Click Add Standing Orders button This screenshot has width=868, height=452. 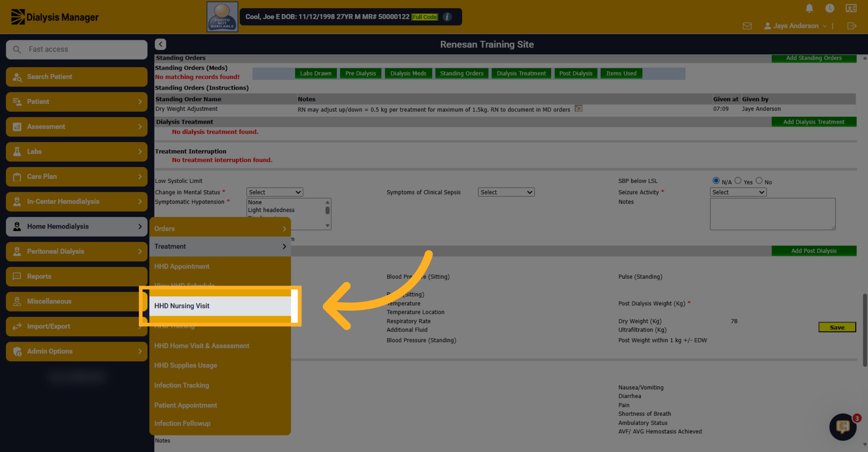pos(814,58)
